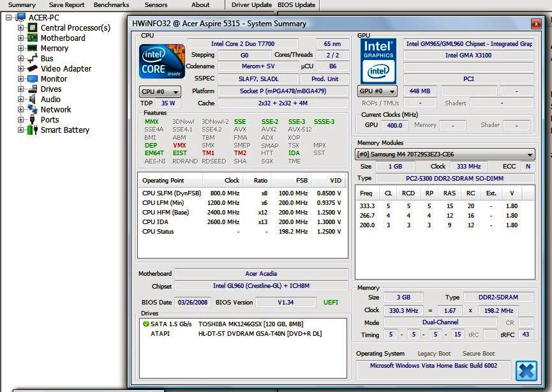Click the Memory module icon
The height and width of the screenshot is (392, 552).
coord(33,48)
